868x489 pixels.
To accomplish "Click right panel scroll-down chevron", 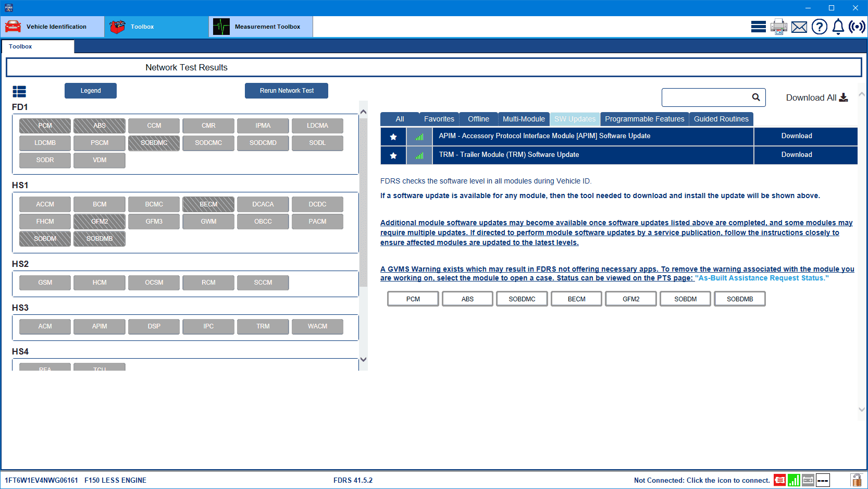I will pos(862,409).
